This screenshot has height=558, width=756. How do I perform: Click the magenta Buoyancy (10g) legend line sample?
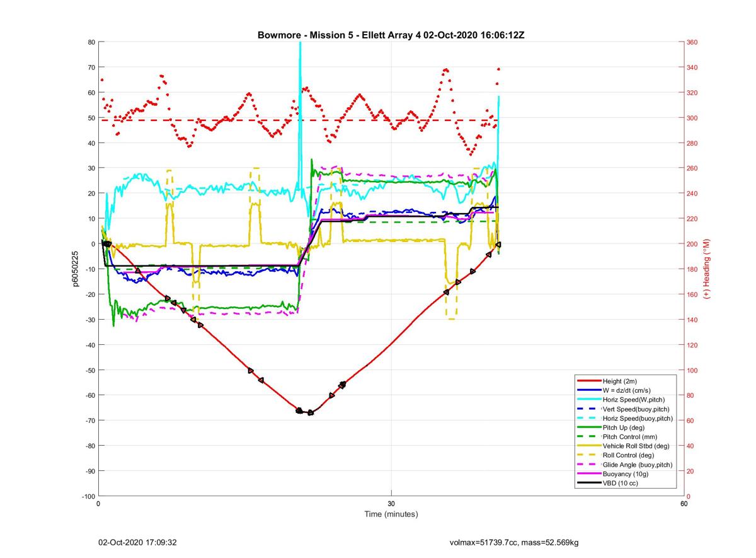coord(589,474)
